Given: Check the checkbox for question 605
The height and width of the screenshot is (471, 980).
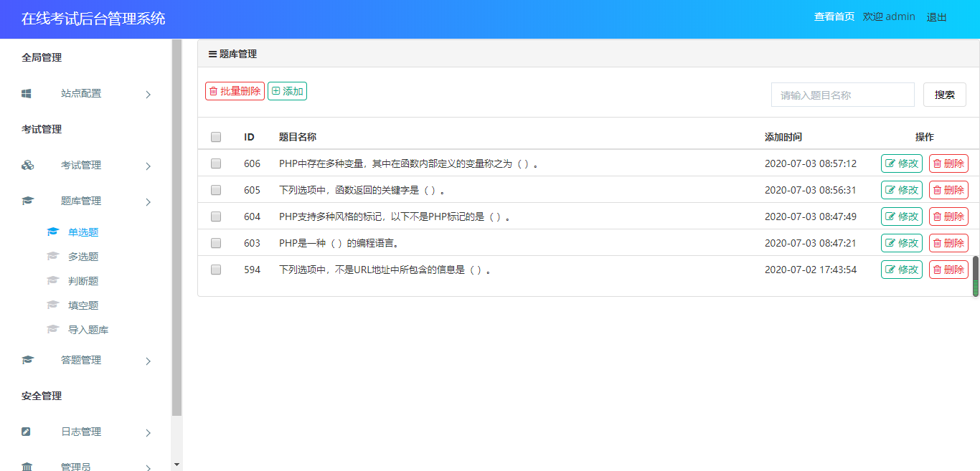Looking at the screenshot, I should [216, 190].
